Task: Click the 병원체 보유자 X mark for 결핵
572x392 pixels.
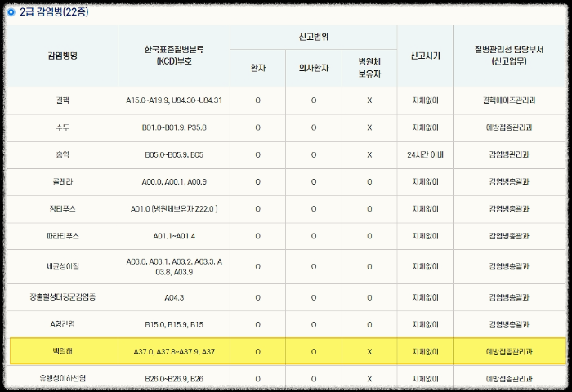Action: [x=369, y=100]
